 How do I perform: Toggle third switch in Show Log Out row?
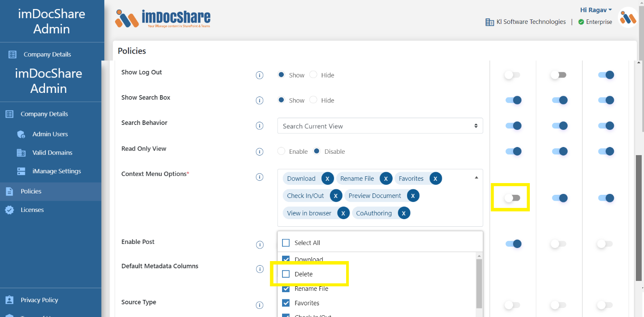point(606,75)
